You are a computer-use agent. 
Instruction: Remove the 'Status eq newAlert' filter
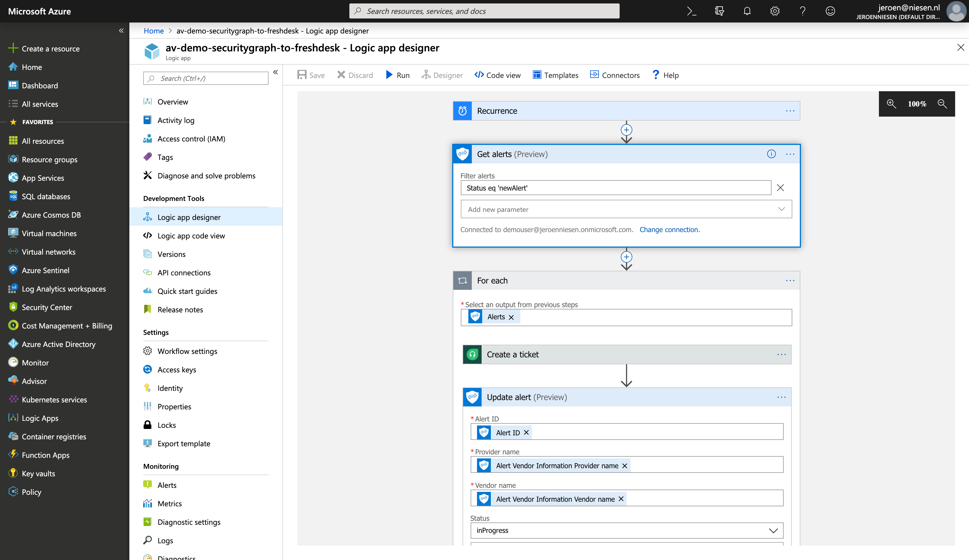pos(780,188)
